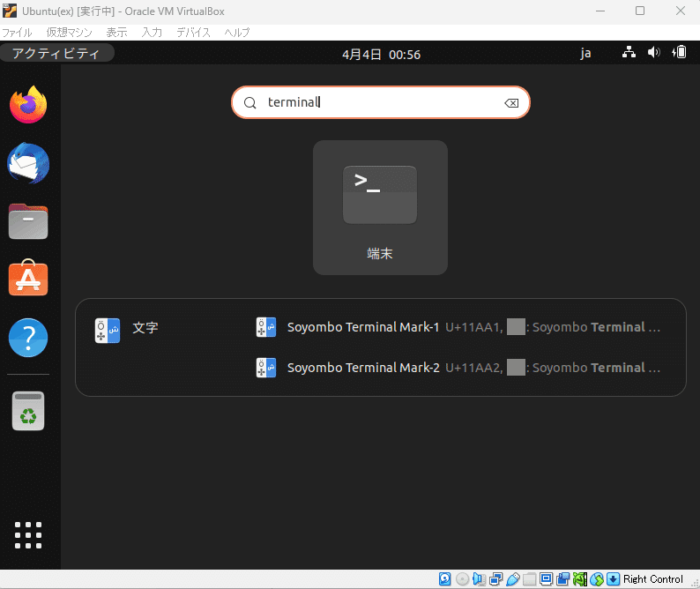Click the USB devices status icon
Viewport: 700px width, 589px height.
click(x=512, y=579)
